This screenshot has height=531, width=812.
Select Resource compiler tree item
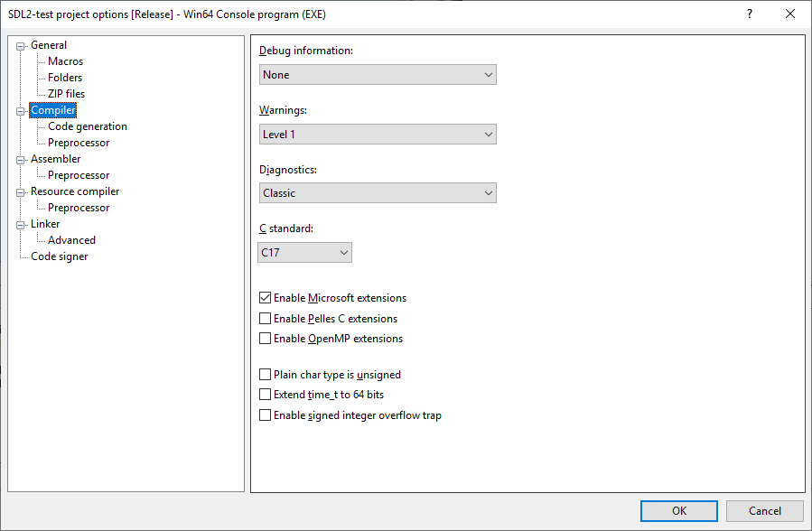75,191
